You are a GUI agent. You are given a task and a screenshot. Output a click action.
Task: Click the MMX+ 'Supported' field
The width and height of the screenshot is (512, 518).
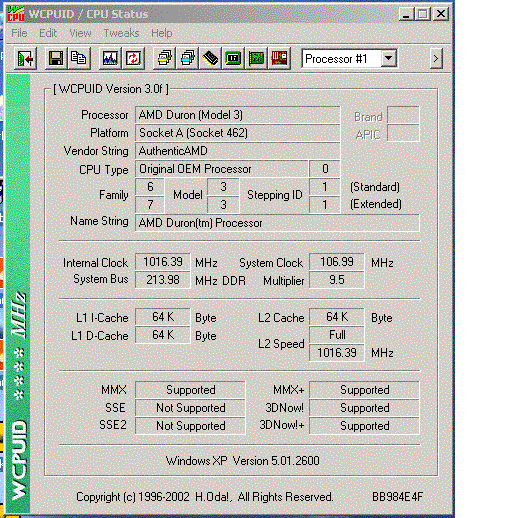coord(364,390)
